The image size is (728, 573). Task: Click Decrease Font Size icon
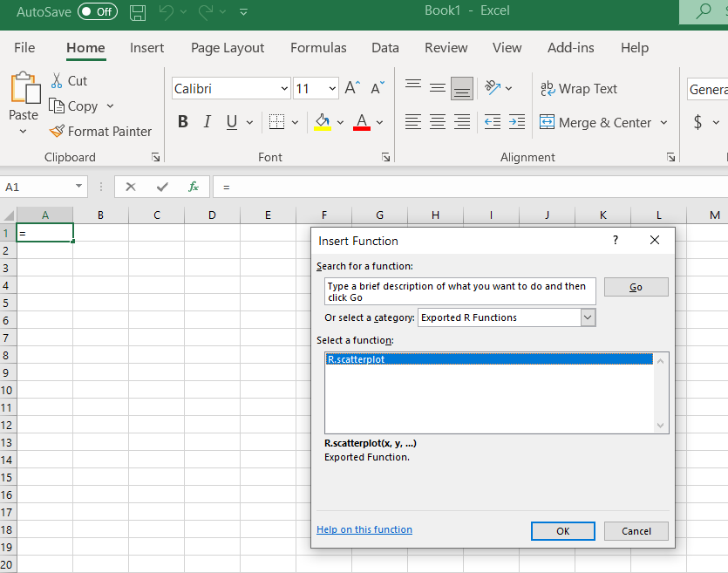coord(378,88)
